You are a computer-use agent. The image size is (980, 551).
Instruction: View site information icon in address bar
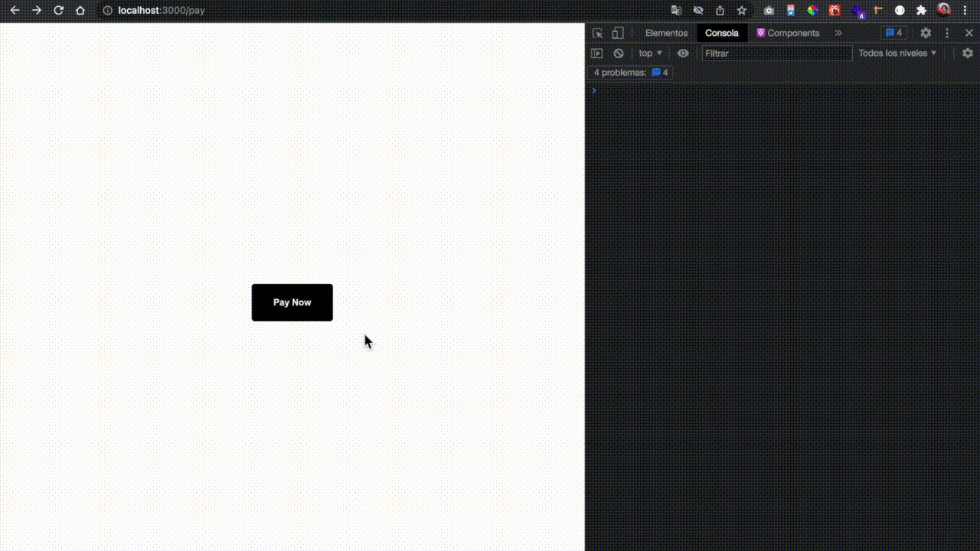[x=108, y=11]
